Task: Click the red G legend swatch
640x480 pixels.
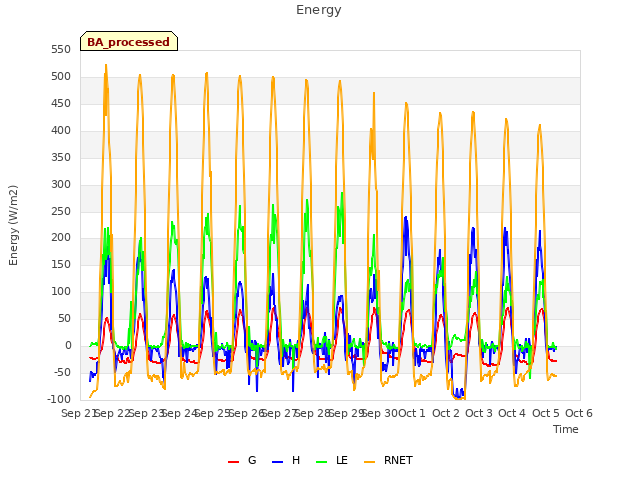Action: pyautogui.click(x=233, y=462)
